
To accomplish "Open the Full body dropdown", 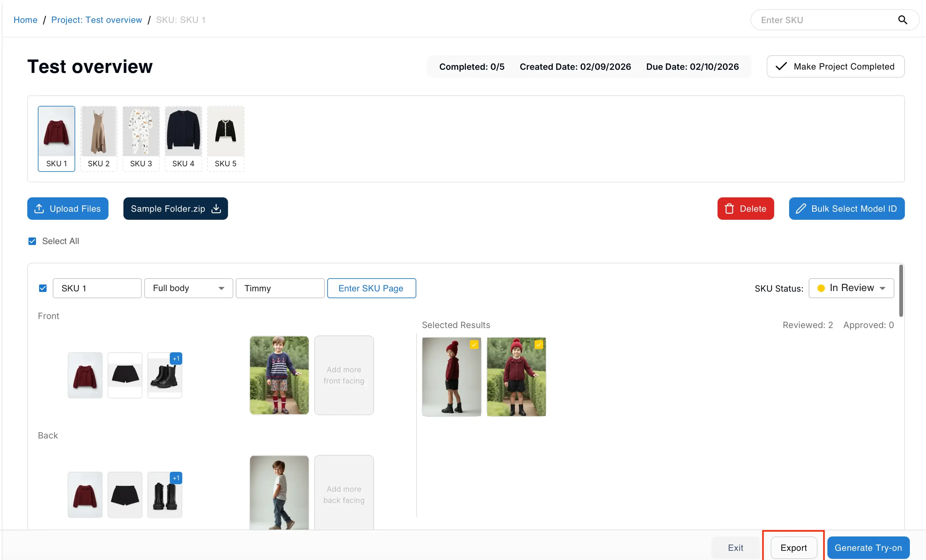I will (x=189, y=288).
